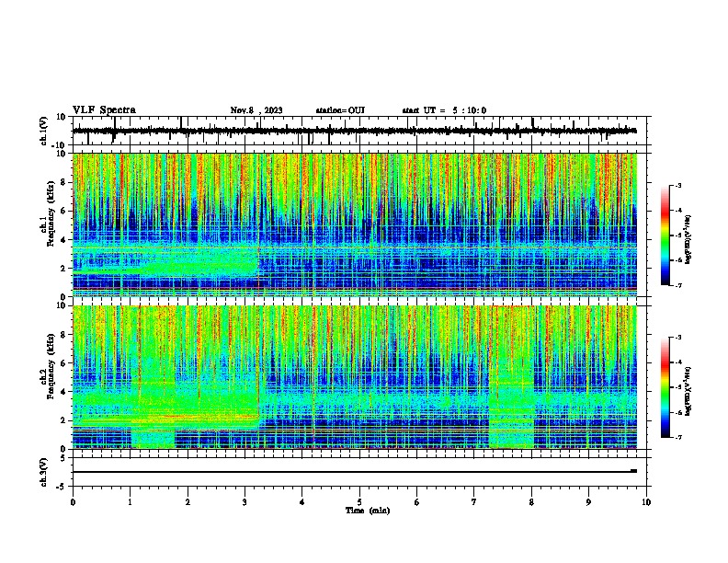Click time axis tick label "3"
728x563 pixels.
coord(245,502)
